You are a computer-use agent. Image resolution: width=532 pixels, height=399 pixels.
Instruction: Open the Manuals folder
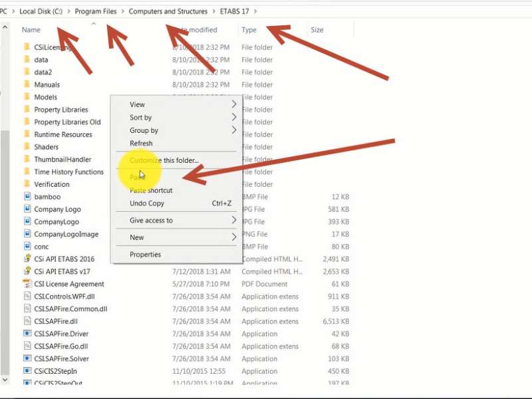[46, 84]
